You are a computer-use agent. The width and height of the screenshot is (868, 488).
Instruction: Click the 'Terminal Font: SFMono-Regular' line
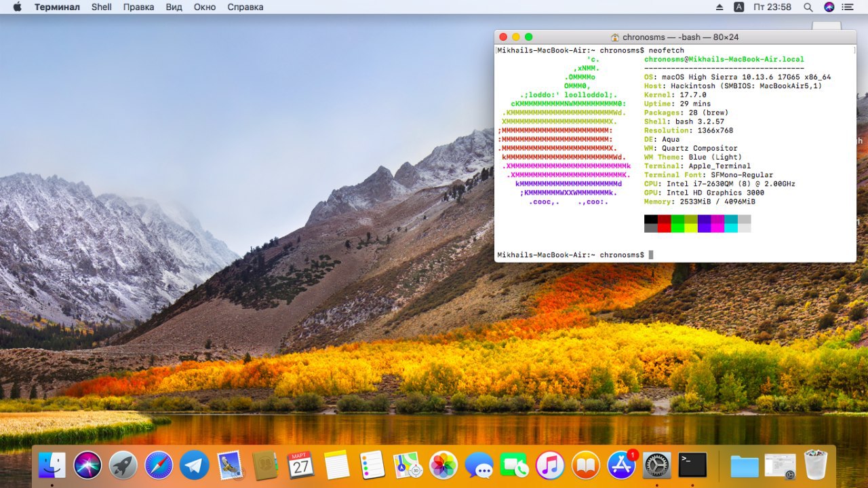tap(709, 174)
